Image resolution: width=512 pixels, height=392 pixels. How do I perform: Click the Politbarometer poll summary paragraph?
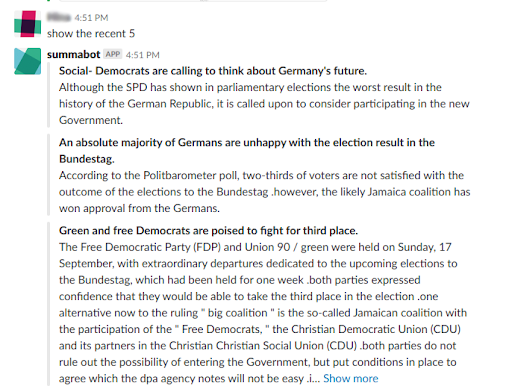tap(265, 192)
